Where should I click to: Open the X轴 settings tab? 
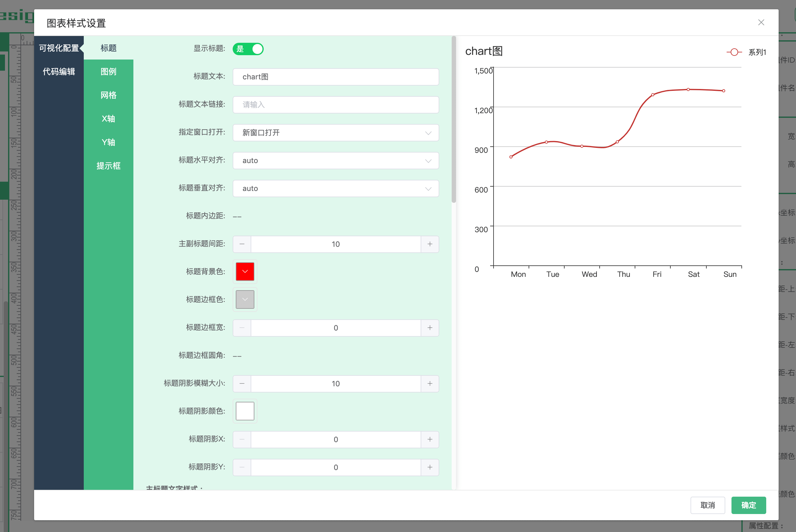[x=108, y=119]
